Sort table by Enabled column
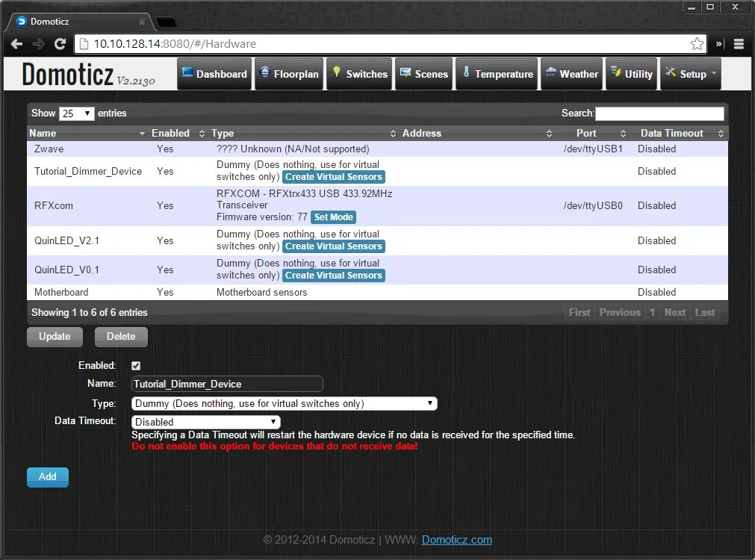 pyautogui.click(x=178, y=134)
